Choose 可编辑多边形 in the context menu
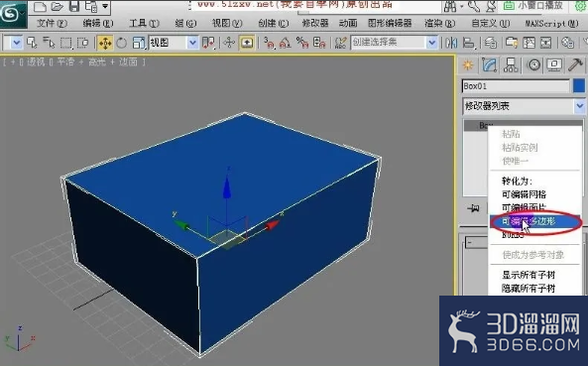This screenshot has height=366, width=588. coord(535,221)
